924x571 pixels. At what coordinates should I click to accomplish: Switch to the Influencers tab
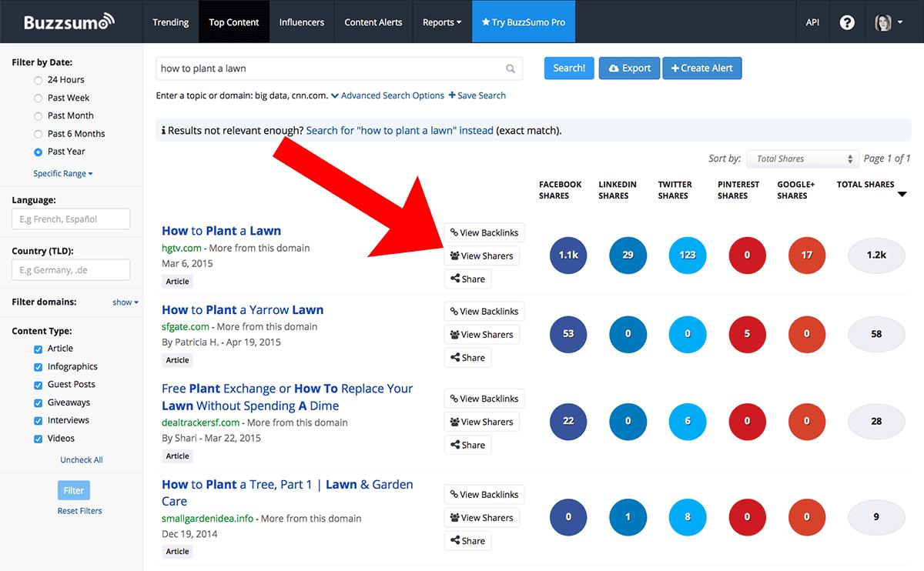click(x=302, y=22)
